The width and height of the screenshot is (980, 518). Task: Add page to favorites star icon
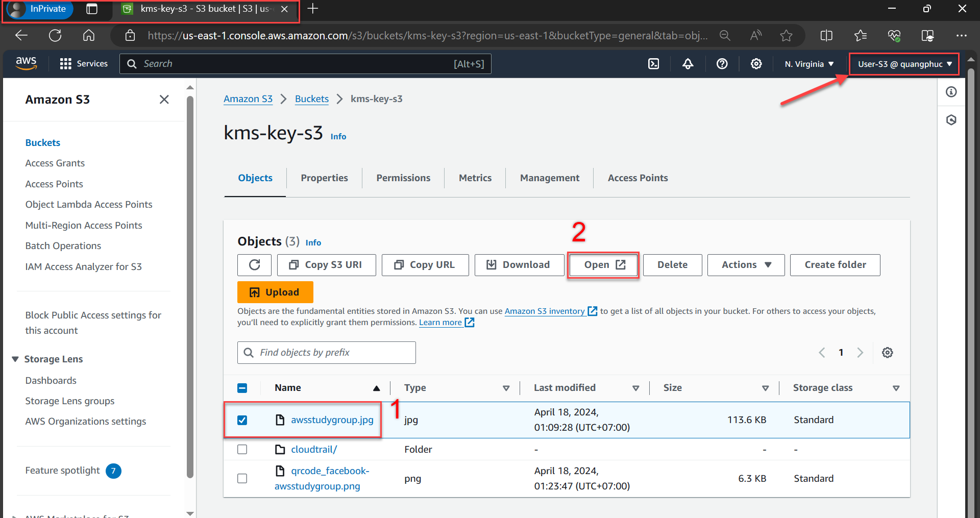coord(786,35)
